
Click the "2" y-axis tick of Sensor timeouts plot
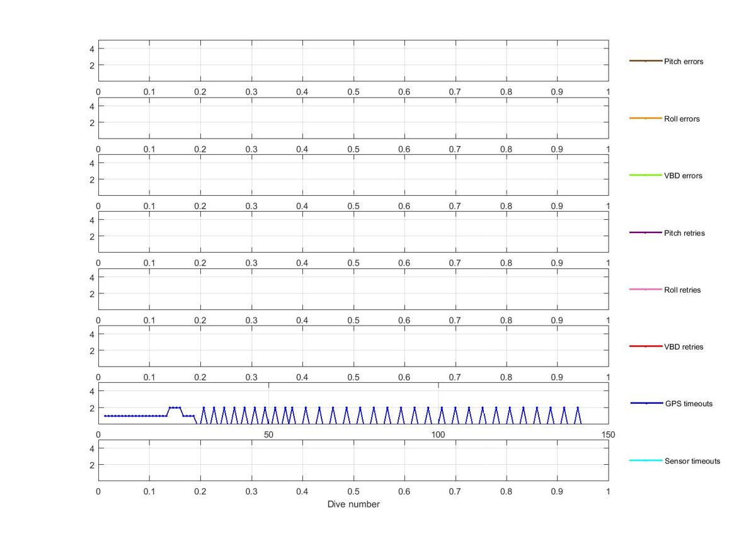[x=92, y=465]
